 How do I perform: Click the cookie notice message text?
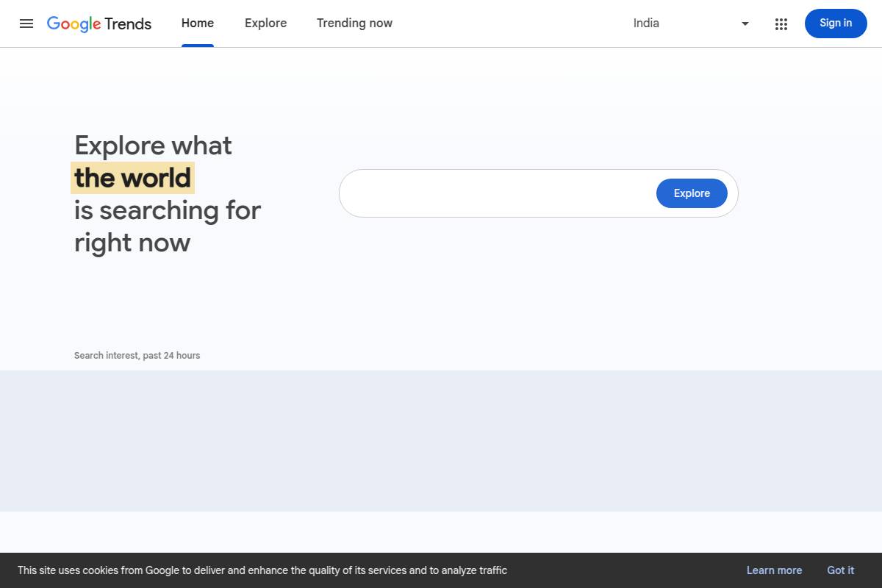[262, 570]
